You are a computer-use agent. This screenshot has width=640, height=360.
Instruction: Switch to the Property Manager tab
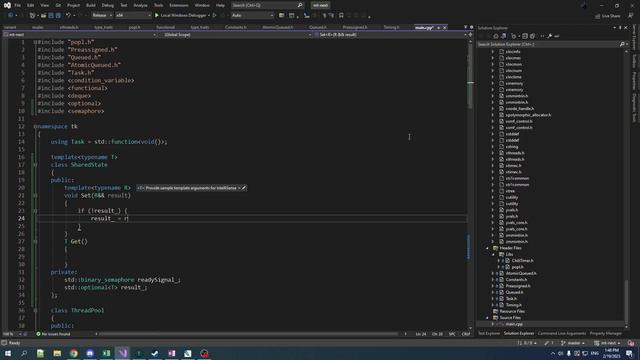606,333
